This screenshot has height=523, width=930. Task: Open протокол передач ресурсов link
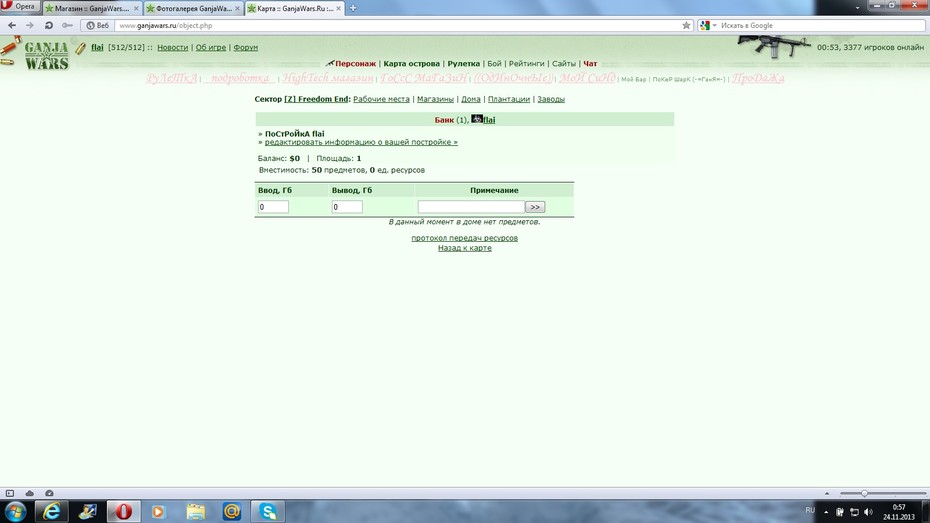tap(464, 238)
